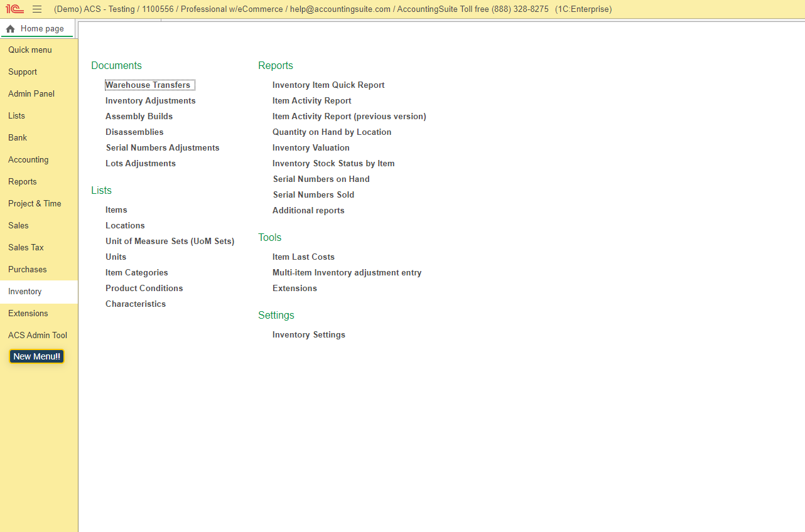The height and width of the screenshot is (532, 805).
Task: Open Characteristics list
Action: tap(136, 304)
